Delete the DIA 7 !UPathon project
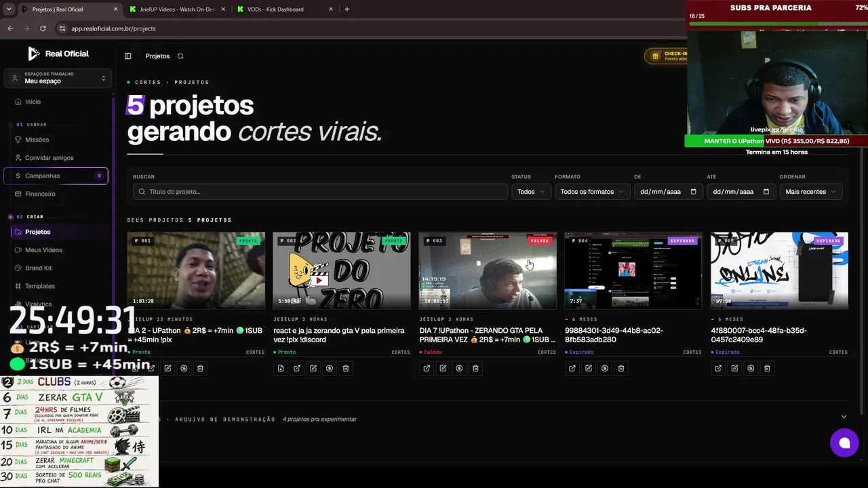The width and height of the screenshot is (868, 488). [475, 368]
